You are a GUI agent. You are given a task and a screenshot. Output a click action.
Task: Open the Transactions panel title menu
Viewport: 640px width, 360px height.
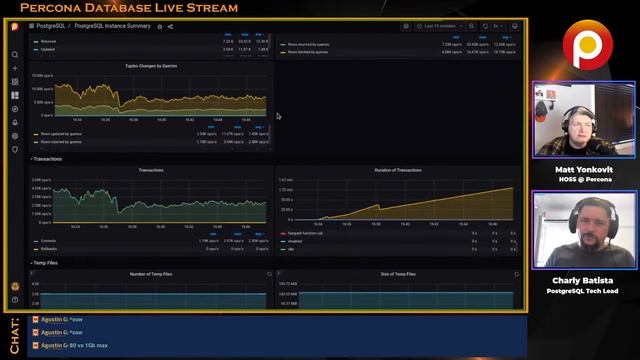point(151,170)
